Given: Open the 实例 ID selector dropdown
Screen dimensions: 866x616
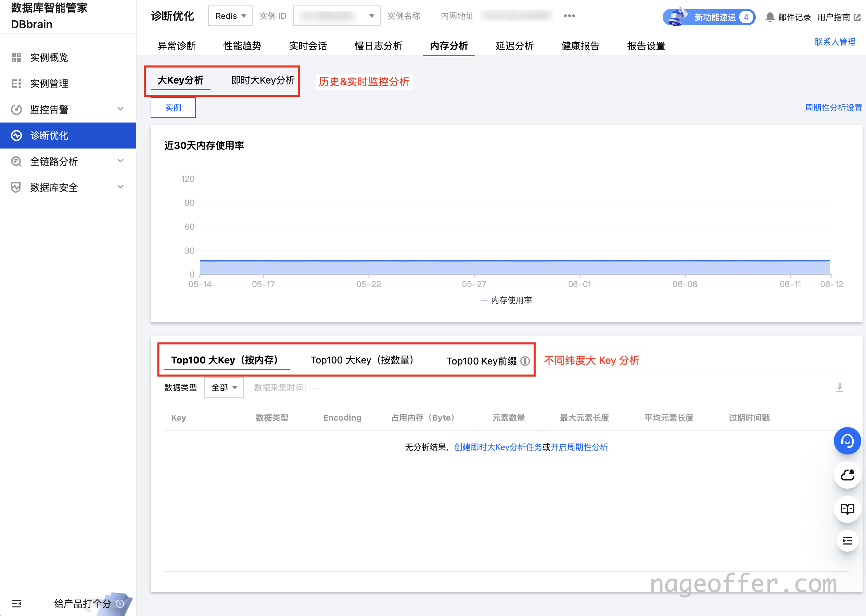Looking at the screenshot, I should (337, 16).
